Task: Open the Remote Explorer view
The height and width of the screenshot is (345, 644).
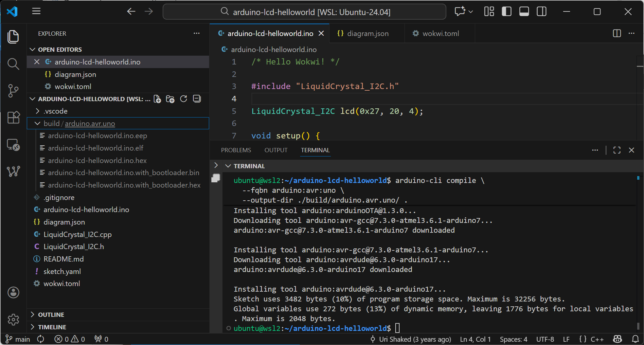Action: [x=13, y=145]
